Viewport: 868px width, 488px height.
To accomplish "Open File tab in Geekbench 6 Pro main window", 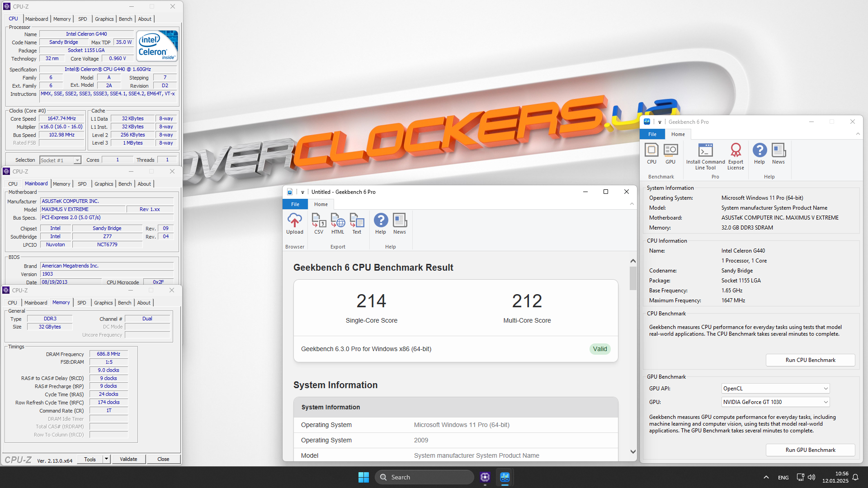I will coord(652,134).
